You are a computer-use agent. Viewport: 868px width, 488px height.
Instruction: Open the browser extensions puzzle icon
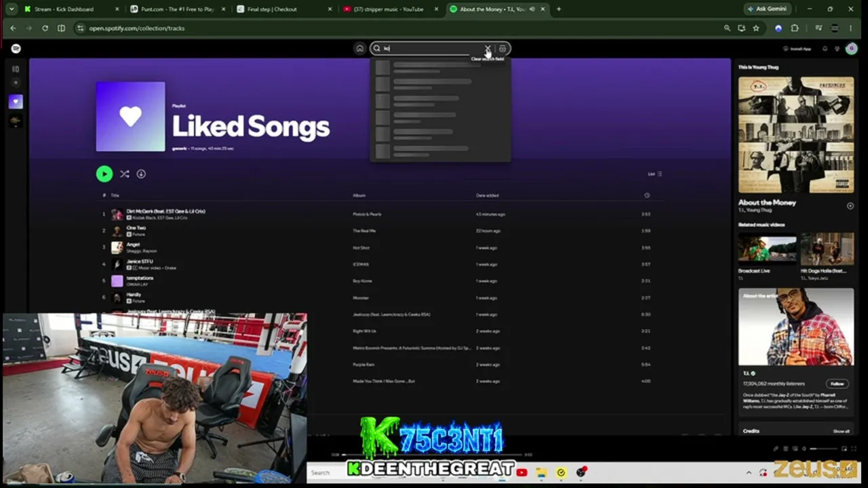(x=795, y=28)
